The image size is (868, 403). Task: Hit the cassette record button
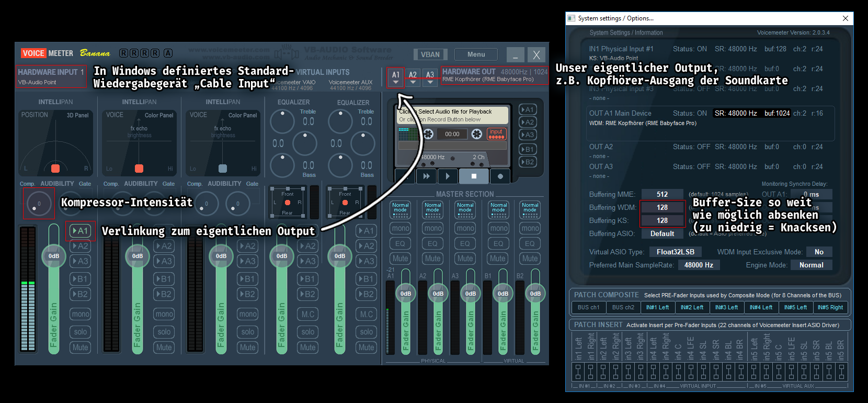(500, 176)
